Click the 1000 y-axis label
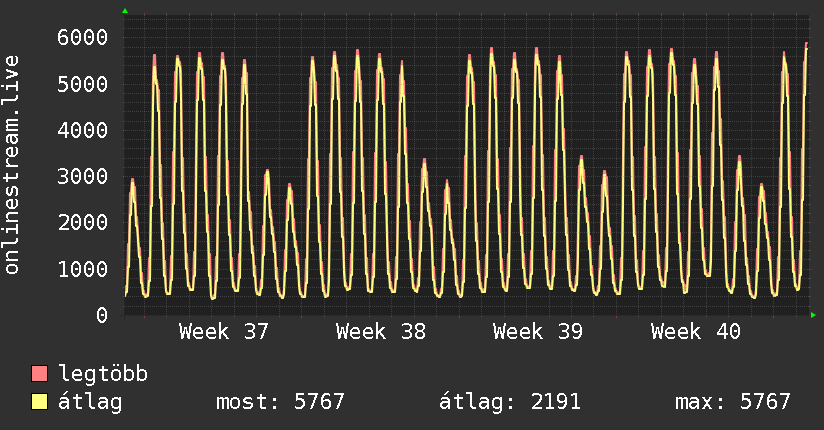The image size is (824, 430). (x=83, y=269)
